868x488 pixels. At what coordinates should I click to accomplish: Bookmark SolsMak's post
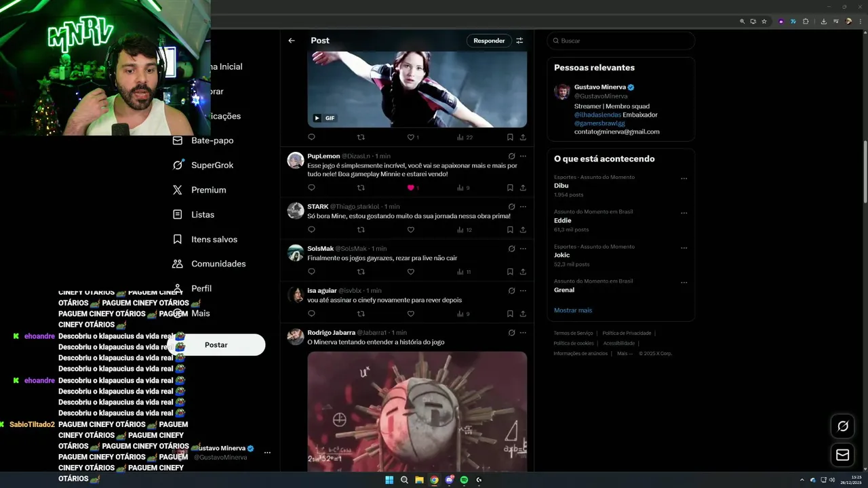click(510, 272)
